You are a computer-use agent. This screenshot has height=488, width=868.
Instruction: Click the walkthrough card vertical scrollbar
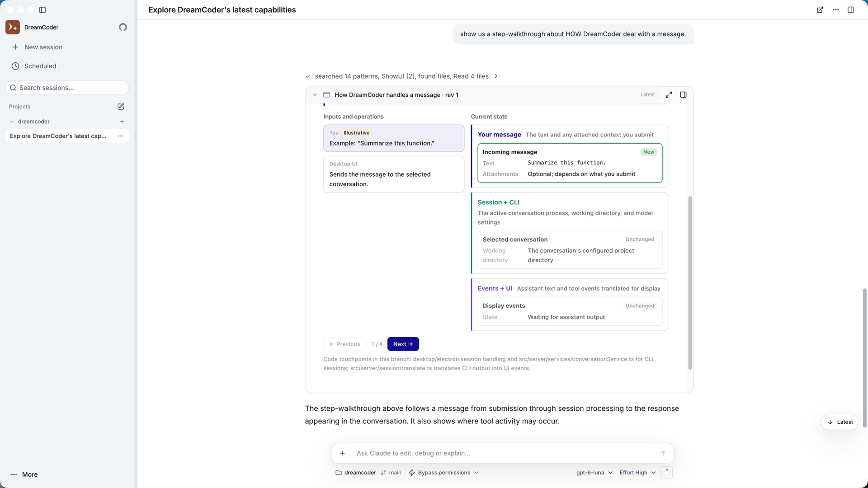point(690,283)
